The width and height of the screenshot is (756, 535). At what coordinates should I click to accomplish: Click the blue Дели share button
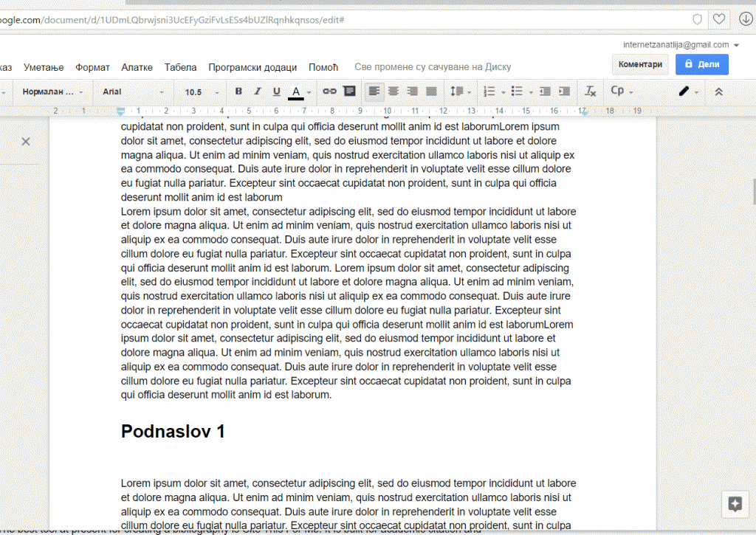pyautogui.click(x=702, y=65)
